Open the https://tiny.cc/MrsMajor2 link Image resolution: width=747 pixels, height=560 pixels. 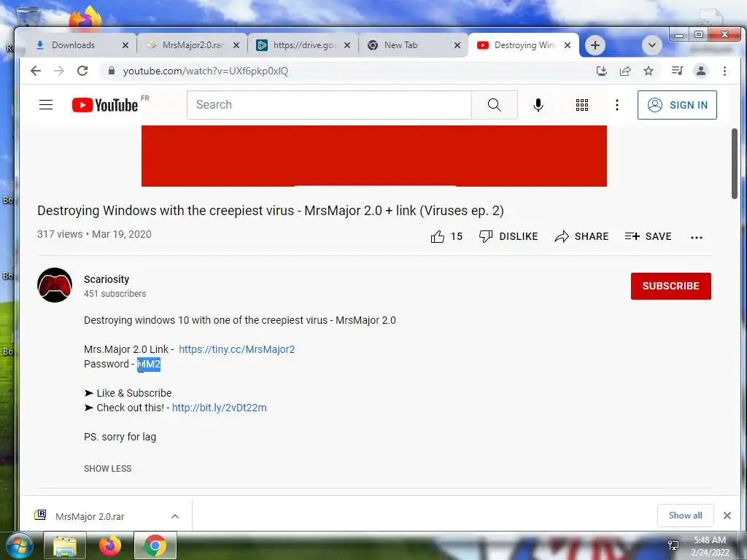(x=237, y=349)
